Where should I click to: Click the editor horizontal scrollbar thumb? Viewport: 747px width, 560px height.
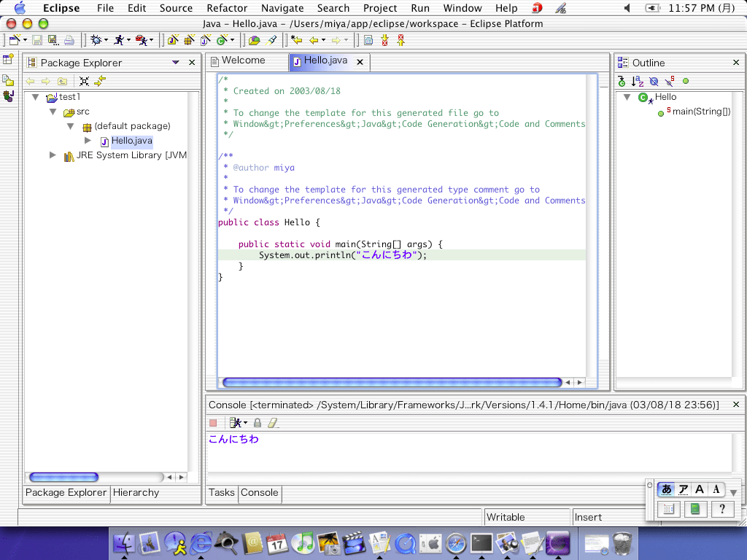tap(391, 382)
